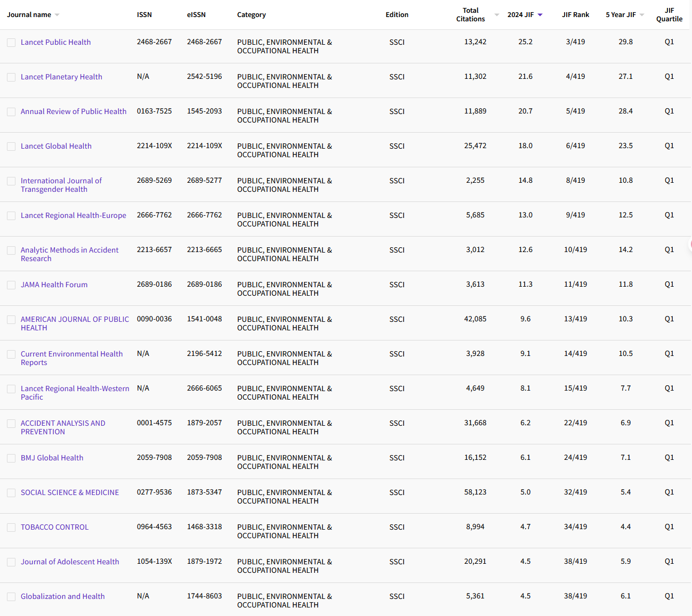View Lancet Planetary Health details

pyautogui.click(x=61, y=76)
